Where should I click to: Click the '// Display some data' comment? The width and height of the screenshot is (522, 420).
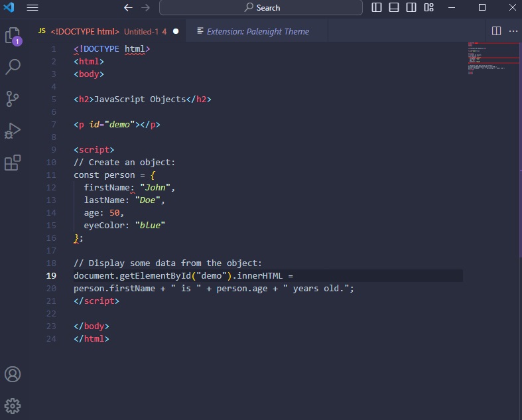168,263
